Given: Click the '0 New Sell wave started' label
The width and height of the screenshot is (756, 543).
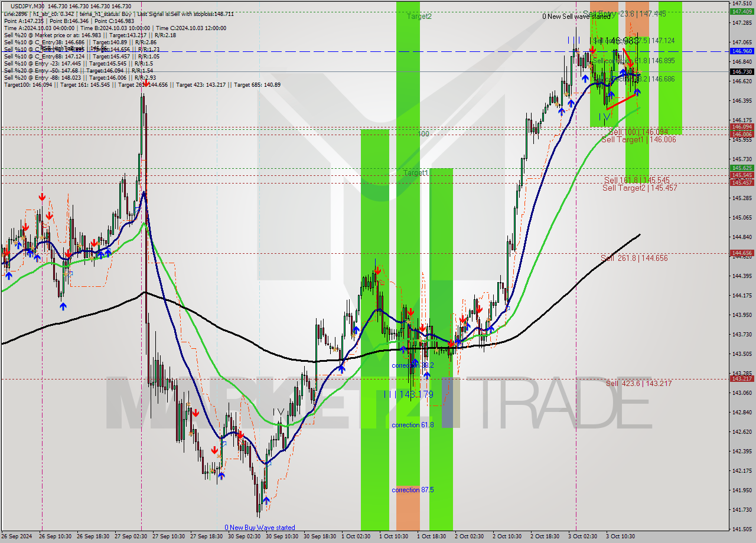Looking at the screenshot, I should [576, 17].
